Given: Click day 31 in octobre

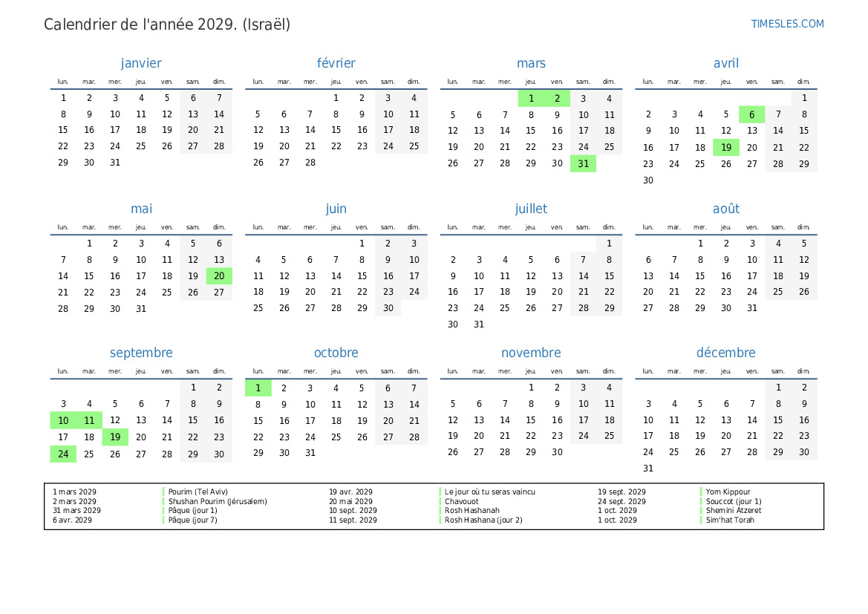Looking at the screenshot, I should 310,452.
